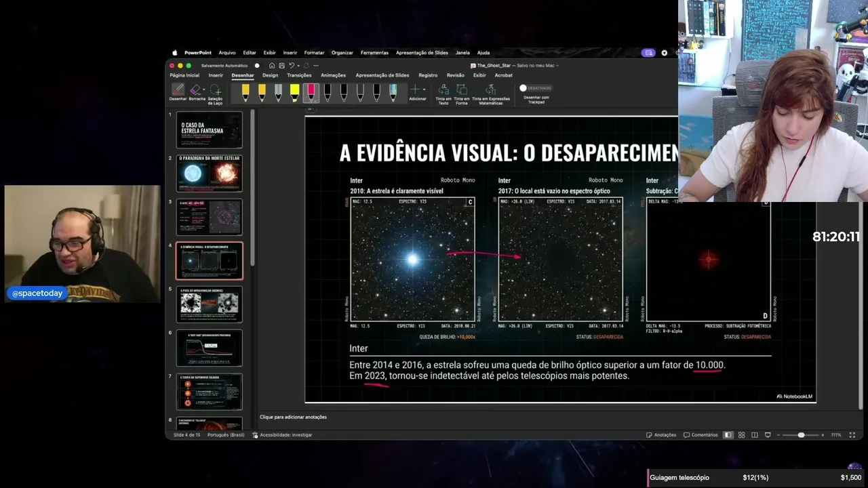
Task: Click Tinta em Texto
Action: pyautogui.click(x=443, y=94)
